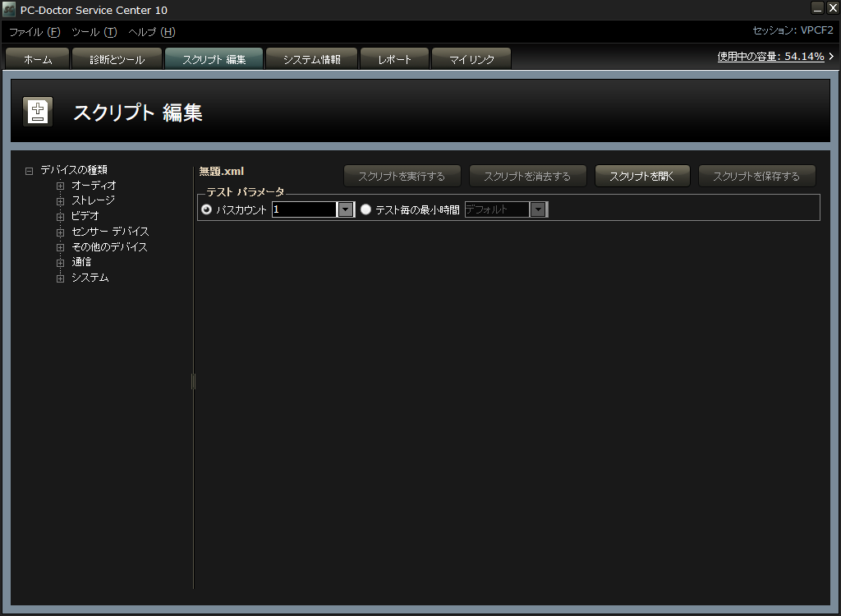Click the arrow next to 使用中の容量
This screenshot has width=841, height=616.
pos(831,56)
